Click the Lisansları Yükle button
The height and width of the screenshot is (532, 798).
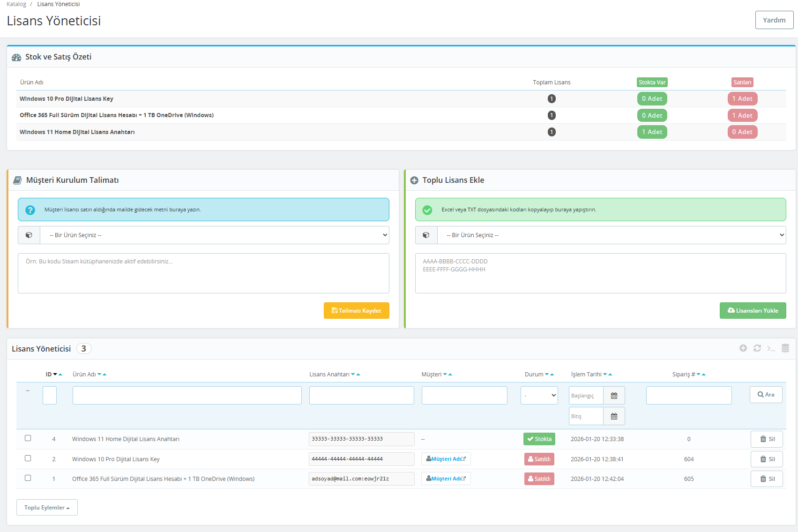(x=753, y=311)
